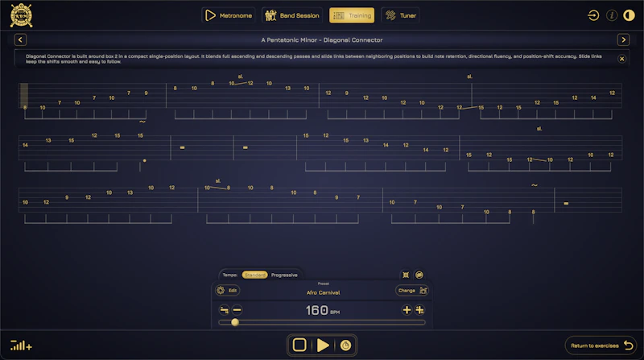Click Change preset drum kit button
This screenshot has width=644, height=360.
(412, 291)
